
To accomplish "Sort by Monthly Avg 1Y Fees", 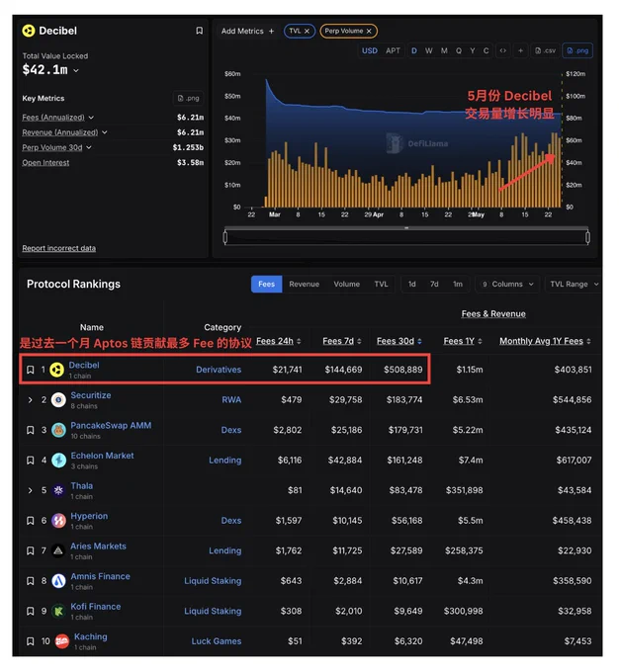I will pyautogui.click(x=545, y=341).
